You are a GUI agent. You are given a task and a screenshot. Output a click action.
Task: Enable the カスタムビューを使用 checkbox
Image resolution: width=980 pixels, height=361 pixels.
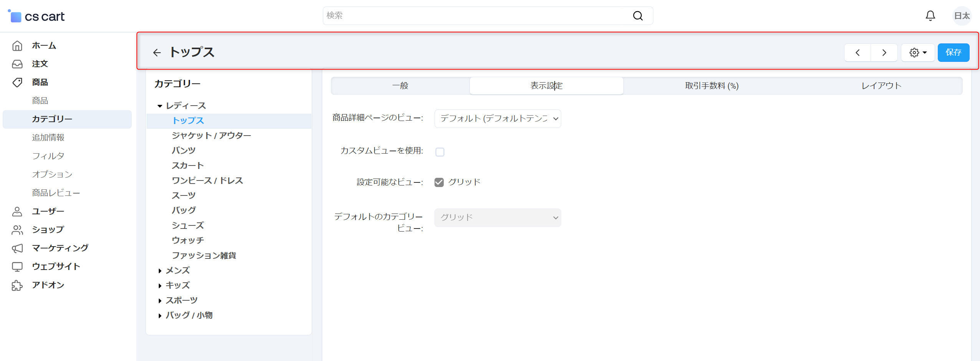click(x=440, y=152)
